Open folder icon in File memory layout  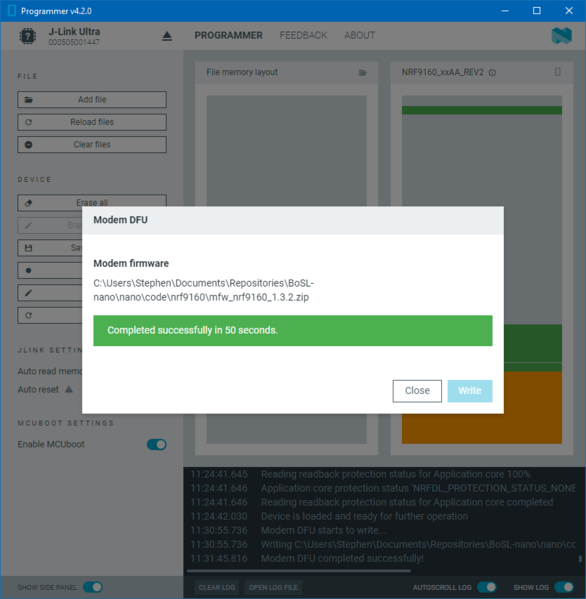363,73
